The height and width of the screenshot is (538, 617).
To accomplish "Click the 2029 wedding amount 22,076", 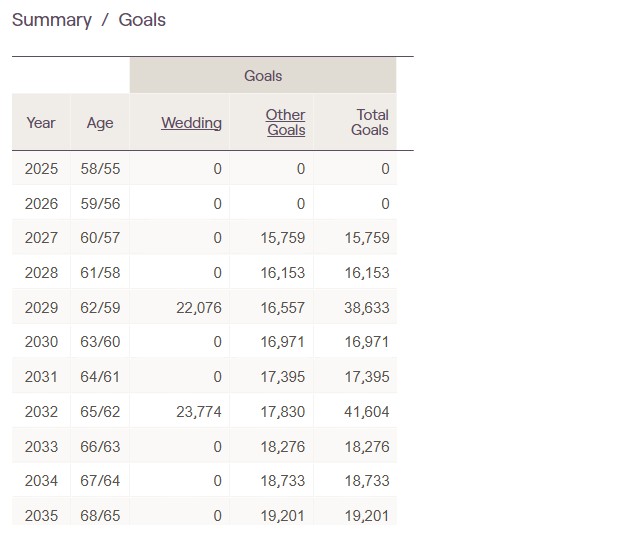I will click(x=199, y=308).
